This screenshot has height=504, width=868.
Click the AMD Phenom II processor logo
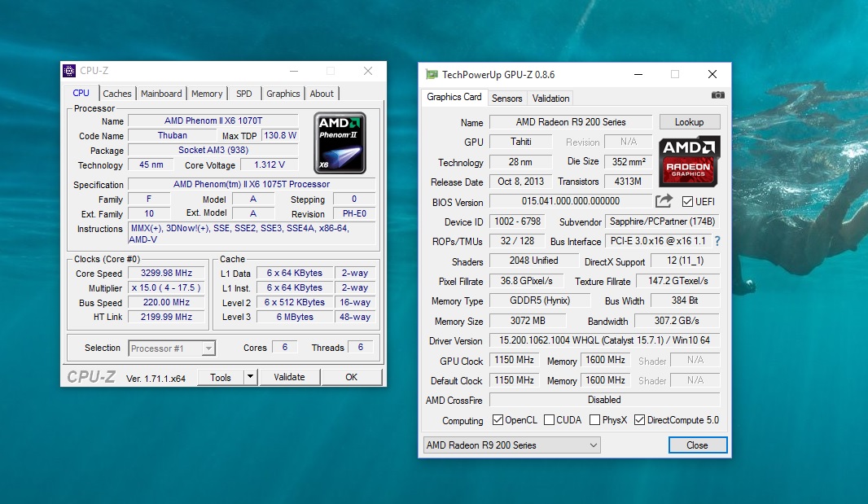coord(340,142)
